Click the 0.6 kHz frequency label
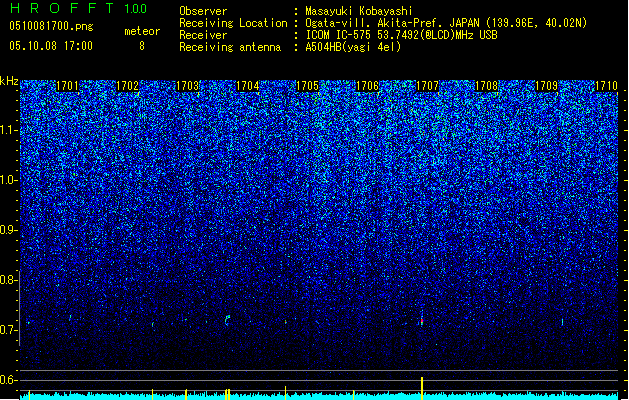 tap(9, 380)
